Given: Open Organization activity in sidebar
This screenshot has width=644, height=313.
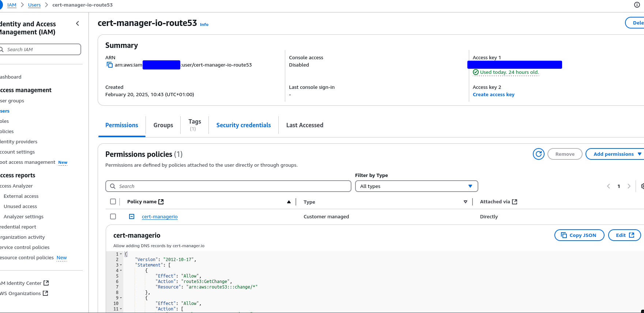Looking at the screenshot, I should point(22,237).
